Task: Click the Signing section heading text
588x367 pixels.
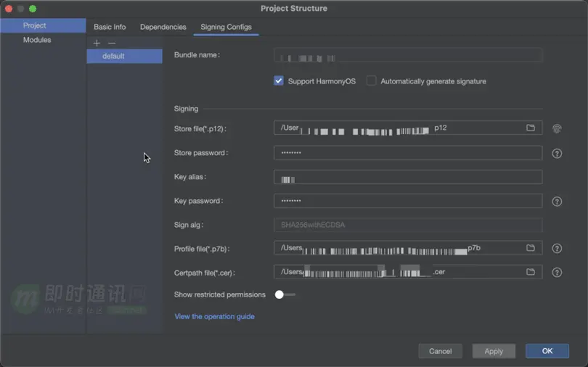Action: 186,109
